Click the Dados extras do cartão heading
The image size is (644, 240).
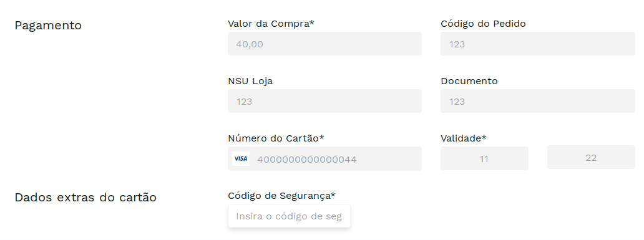[x=85, y=198]
